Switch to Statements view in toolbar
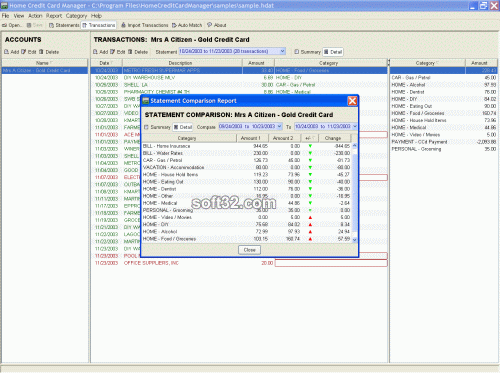 64,25
